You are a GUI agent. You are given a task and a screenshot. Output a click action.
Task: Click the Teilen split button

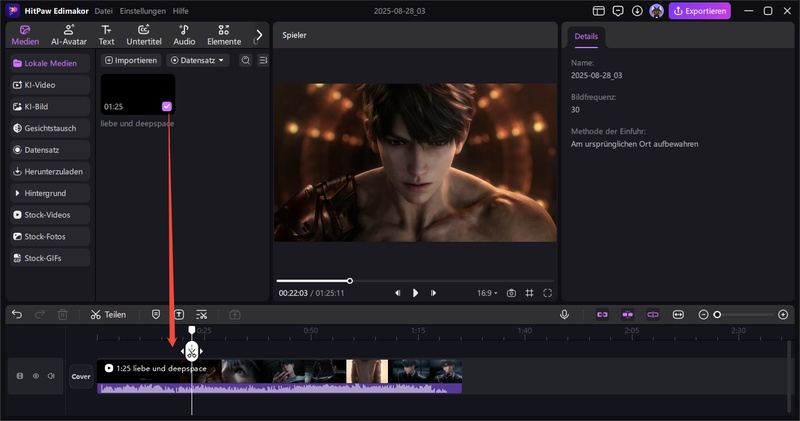click(x=108, y=314)
